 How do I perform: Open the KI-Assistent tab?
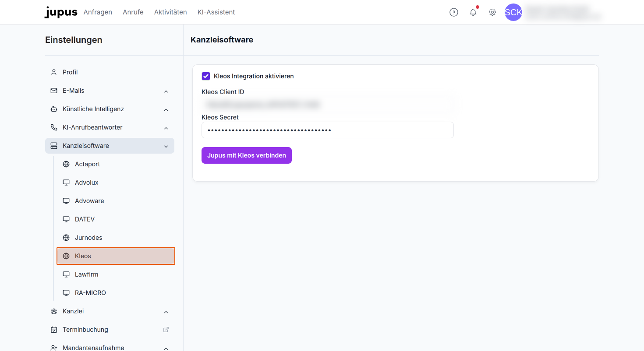[x=216, y=12]
